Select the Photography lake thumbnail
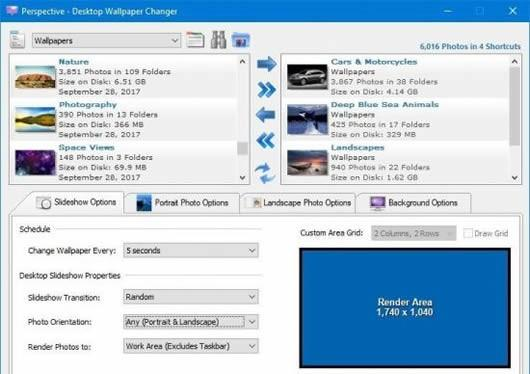530x374 pixels. (35, 120)
